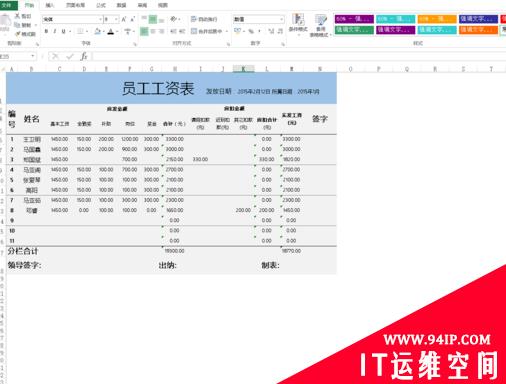Click the cell borders icon
The image size is (506, 384).
pyautogui.click(x=80, y=31)
